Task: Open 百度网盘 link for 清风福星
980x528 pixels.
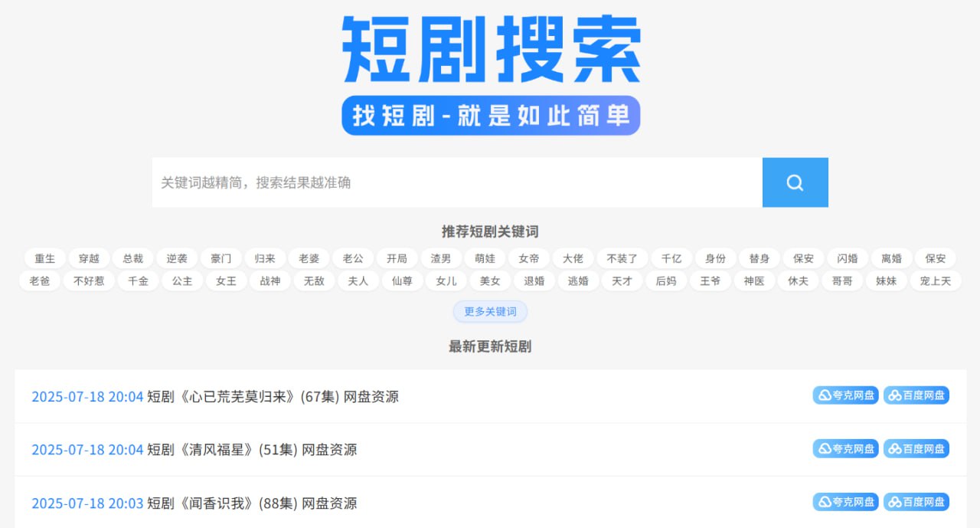Action: (916, 449)
